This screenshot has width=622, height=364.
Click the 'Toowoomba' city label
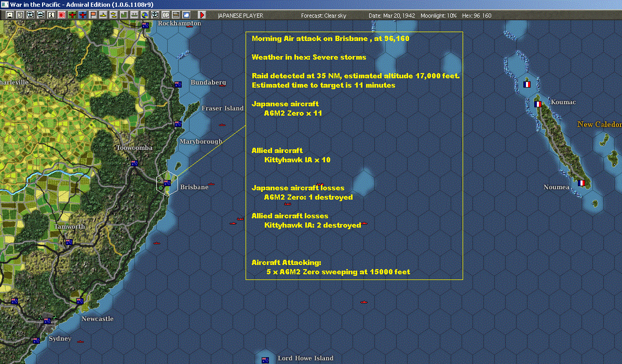134,148
